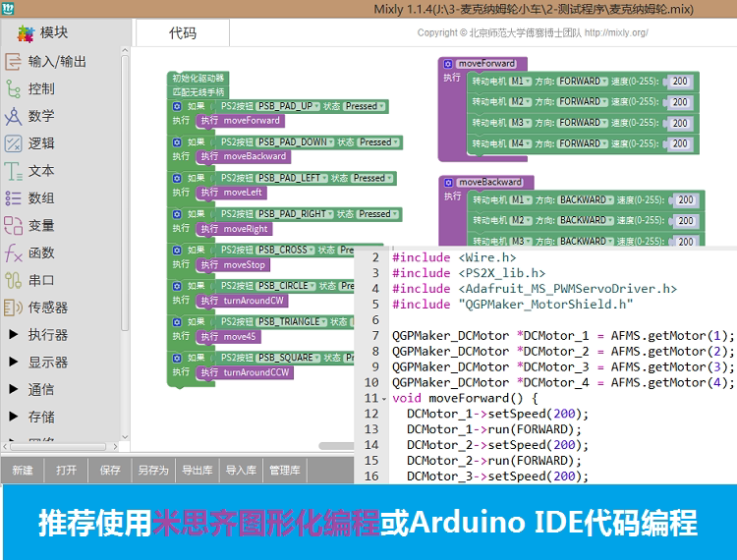This screenshot has width=737, height=560.
Task: Click the 新建 button
Action: coord(22,471)
